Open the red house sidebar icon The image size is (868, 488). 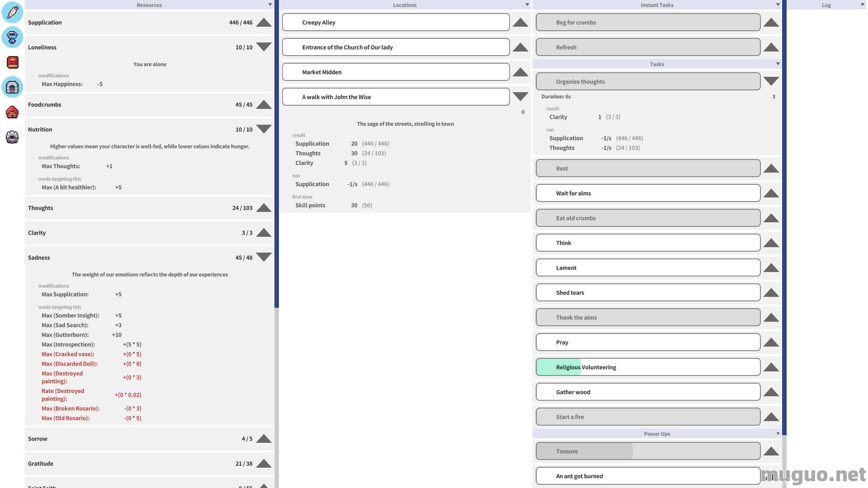[12, 112]
